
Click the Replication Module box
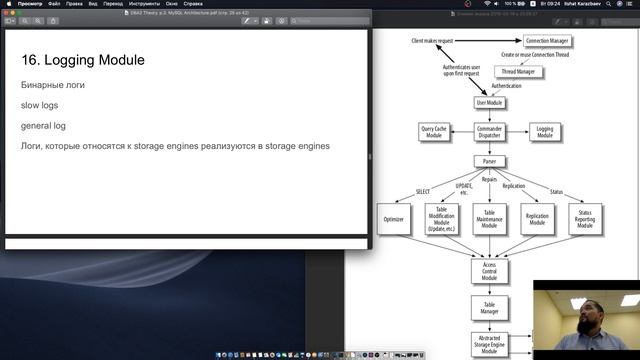point(537,219)
